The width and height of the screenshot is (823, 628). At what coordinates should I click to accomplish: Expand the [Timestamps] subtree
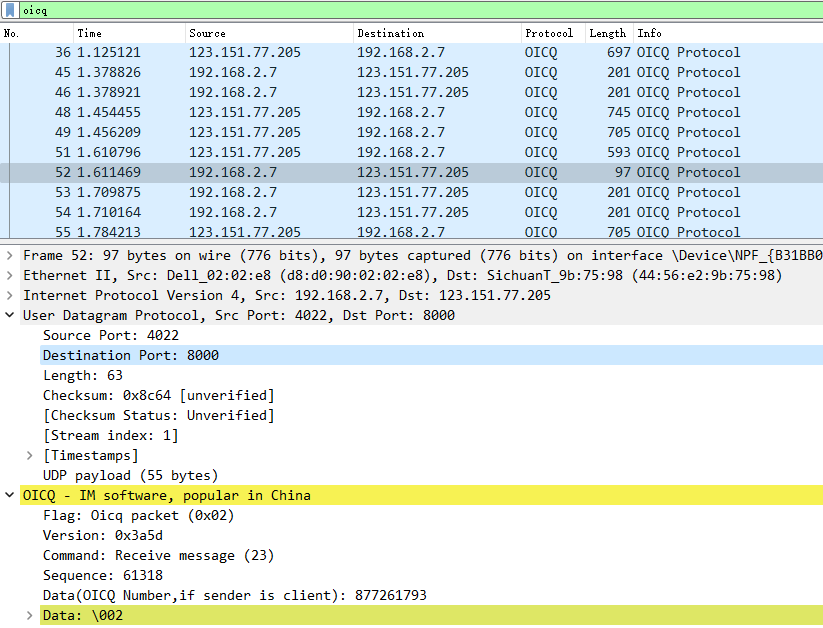(x=30, y=455)
